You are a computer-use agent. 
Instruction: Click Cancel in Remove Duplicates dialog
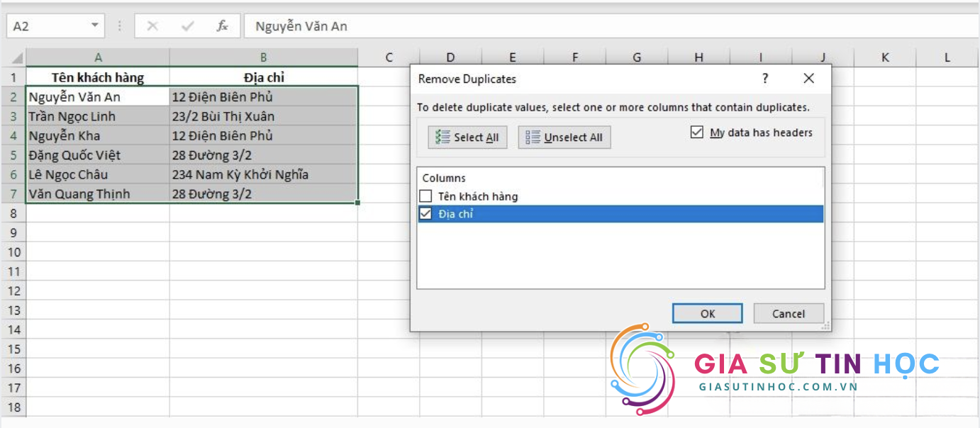pos(789,313)
